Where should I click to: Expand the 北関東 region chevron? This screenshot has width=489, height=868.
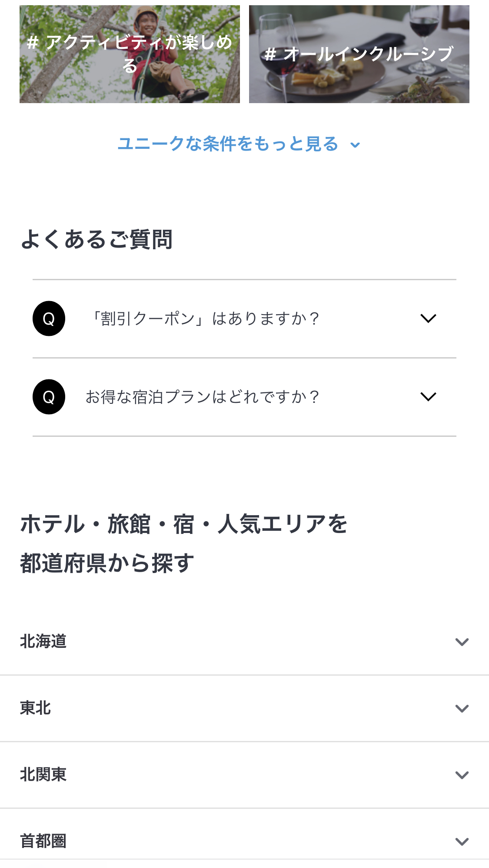[x=462, y=775]
